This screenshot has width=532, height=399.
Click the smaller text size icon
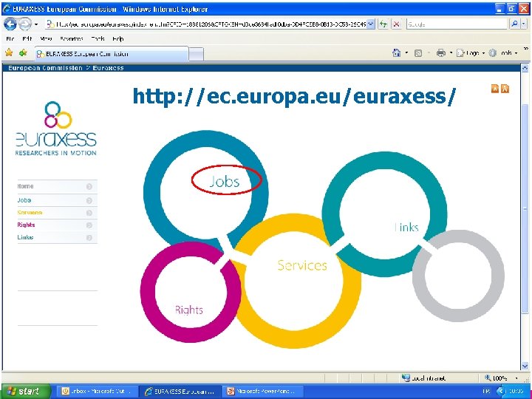[x=495, y=89]
